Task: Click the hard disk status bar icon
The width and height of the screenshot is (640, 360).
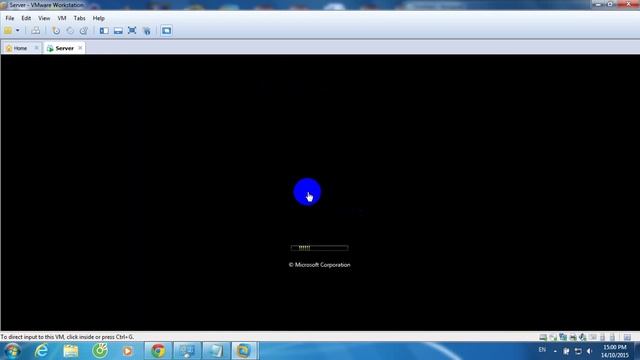Action: pos(543,337)
